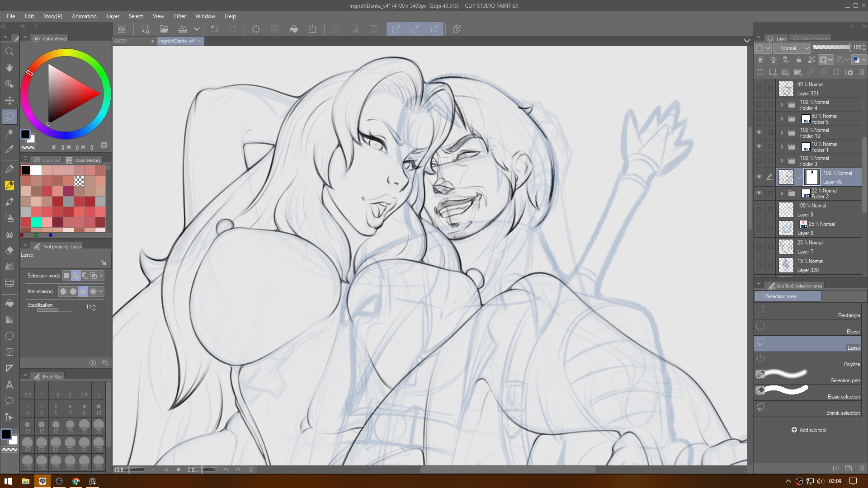Viewport: 868px width, 488px height.
Task: Select the Figure ellipse tool
Action: [9, 336]
